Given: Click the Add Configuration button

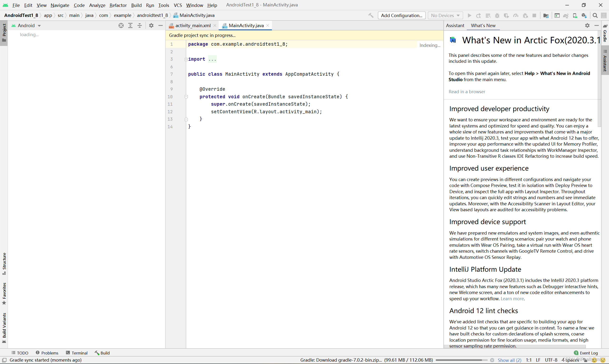Looking at the screenshot, I should [x=402, y=15].
